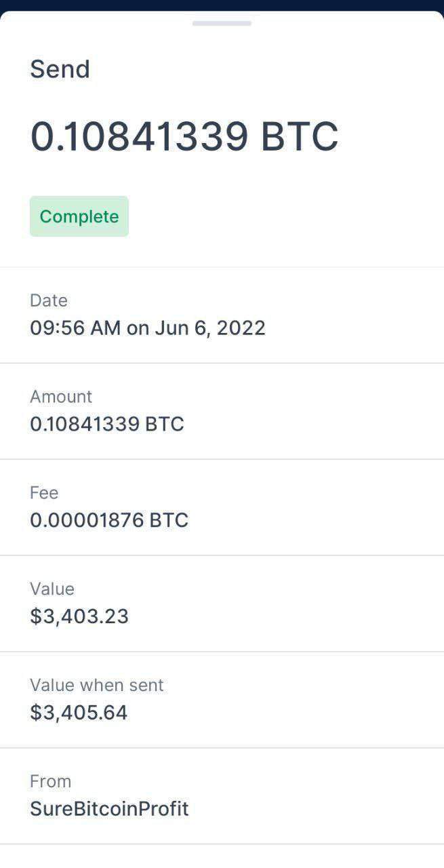Screen dimensions: 444x868
Task: Select the BTC value in the Amount row
Action: 107,425
